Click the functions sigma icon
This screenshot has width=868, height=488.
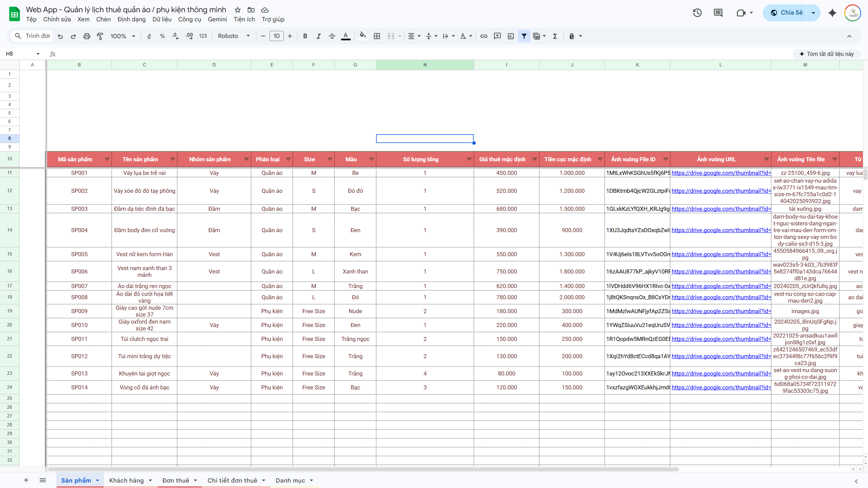click(555, 36)
